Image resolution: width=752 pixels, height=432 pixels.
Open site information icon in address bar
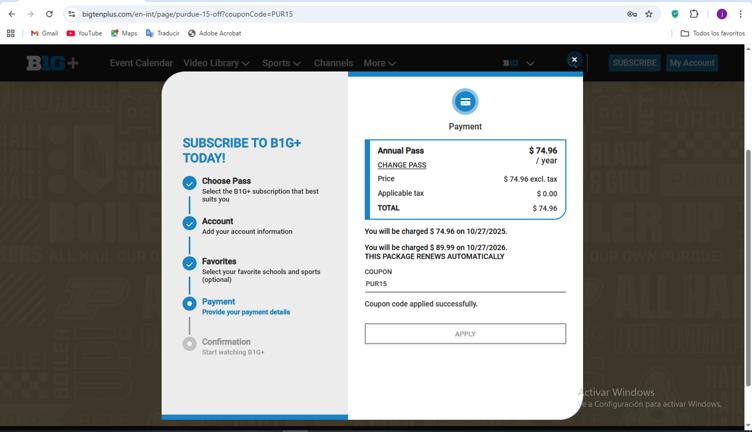pyautogui.click(x=71, y=14)
